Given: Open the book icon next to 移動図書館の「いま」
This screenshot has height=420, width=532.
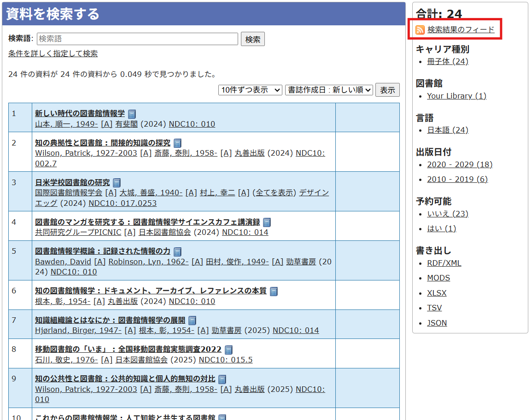Looking at the screenshot, I should point(228,350).
